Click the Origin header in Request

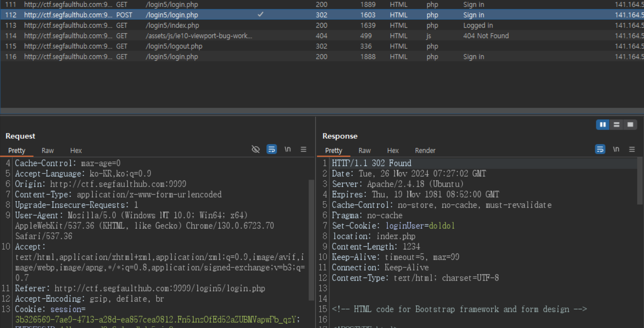(100, 184)
